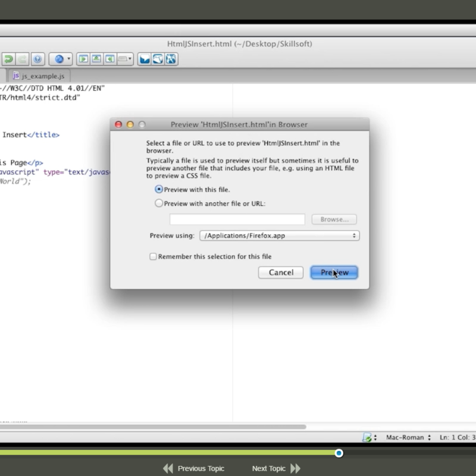The width and height of the screenshot is (476, 476).
Task: Toggle the left pane toolbar icon
Action: coord(83,59)
